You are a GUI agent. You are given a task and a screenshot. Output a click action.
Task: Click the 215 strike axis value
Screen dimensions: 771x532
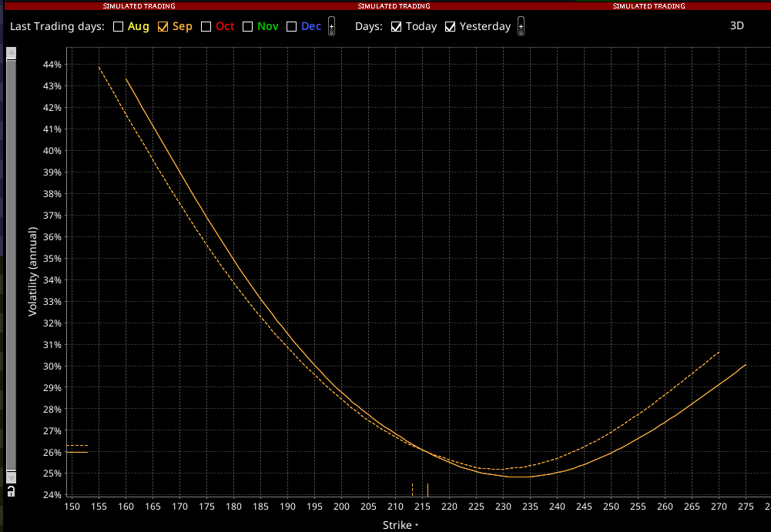pyautogui.click(x=422, y=507)
